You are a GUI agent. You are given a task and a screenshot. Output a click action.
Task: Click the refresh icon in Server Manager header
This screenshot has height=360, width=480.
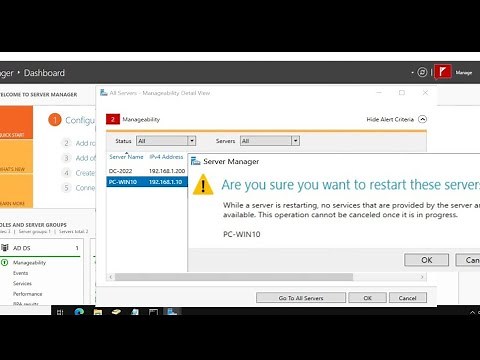(x=422, y=72)
